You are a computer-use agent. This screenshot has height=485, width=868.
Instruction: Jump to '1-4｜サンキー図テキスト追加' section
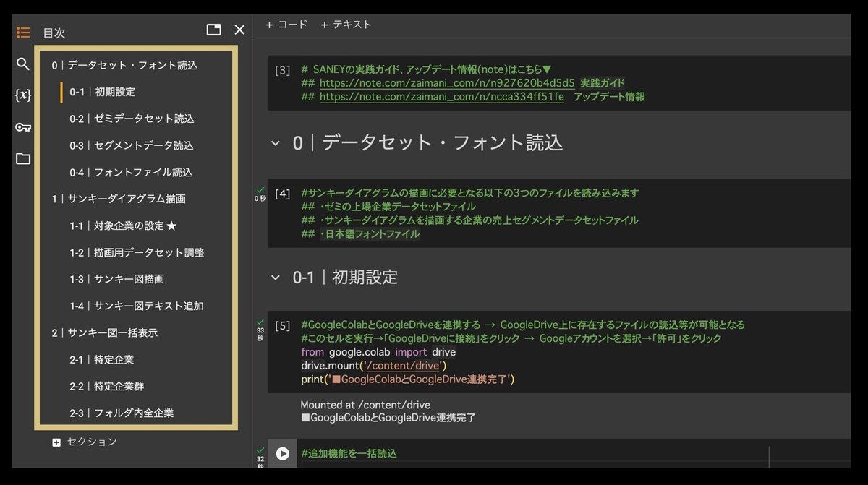click(137, 306)
